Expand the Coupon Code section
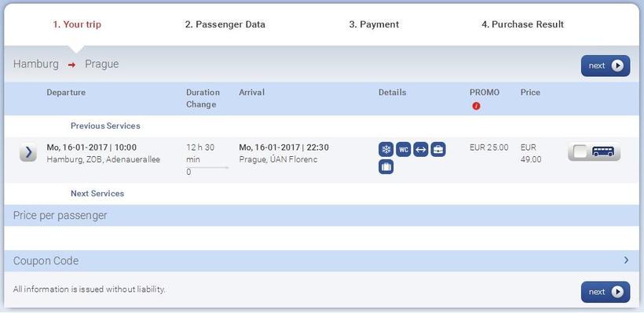 click(x=321, y=260)
